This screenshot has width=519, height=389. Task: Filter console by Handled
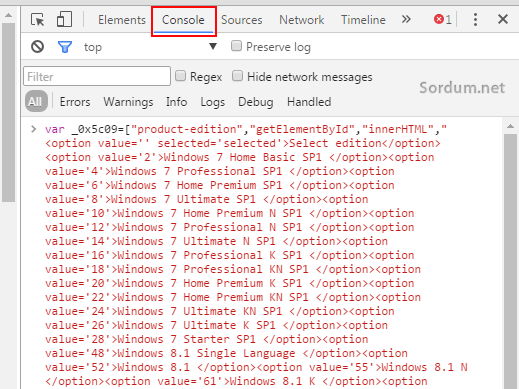click(309, 102)
